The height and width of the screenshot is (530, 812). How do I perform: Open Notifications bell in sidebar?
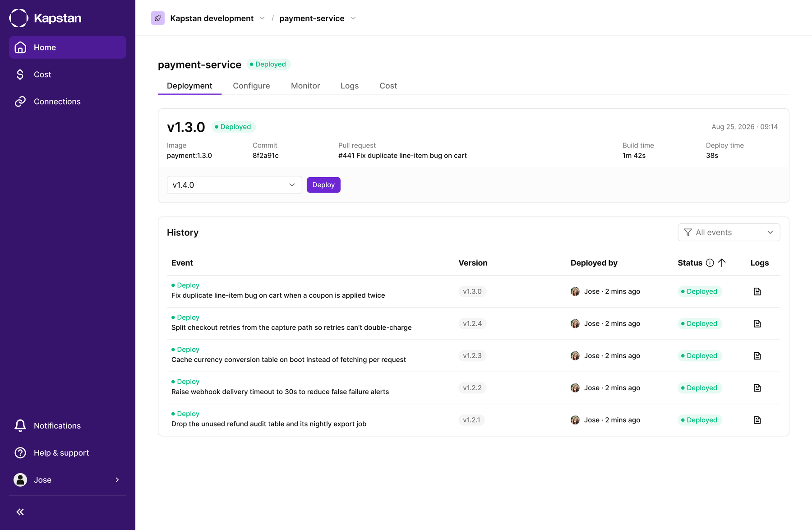pyautogui.click(x=68, y=426)
